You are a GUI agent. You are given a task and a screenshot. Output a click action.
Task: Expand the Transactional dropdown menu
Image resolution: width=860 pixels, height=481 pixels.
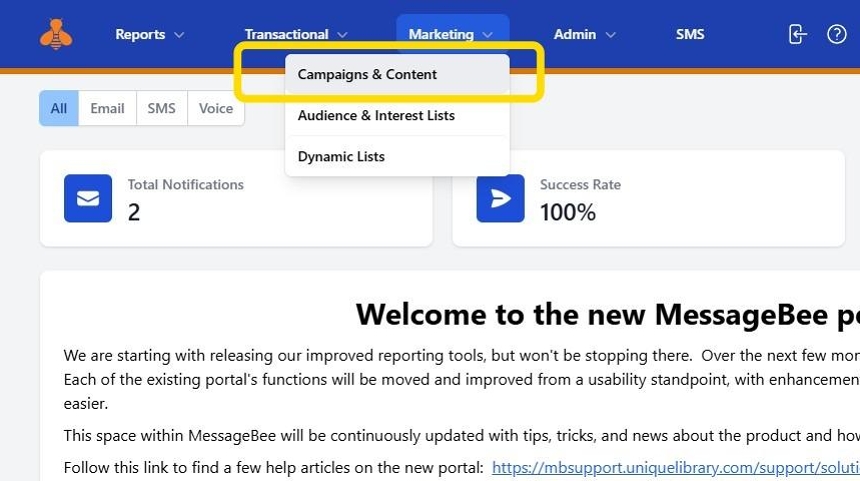coord(296,34)
